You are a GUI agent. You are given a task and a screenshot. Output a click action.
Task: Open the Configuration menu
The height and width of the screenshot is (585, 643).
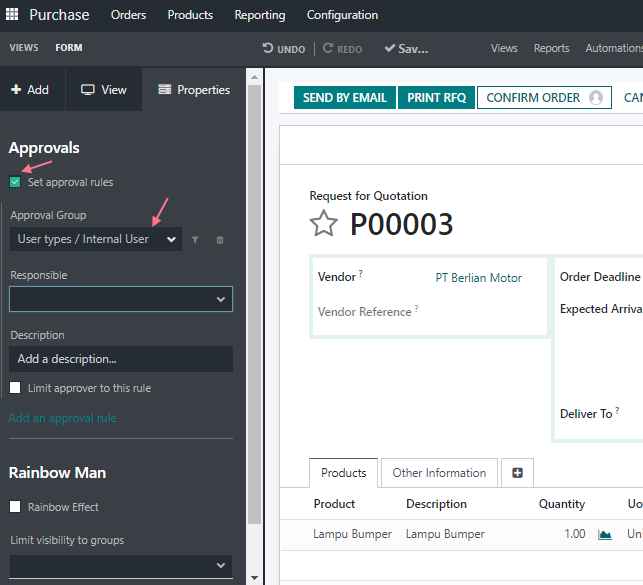pyautogui.click(x=342, y=15)
